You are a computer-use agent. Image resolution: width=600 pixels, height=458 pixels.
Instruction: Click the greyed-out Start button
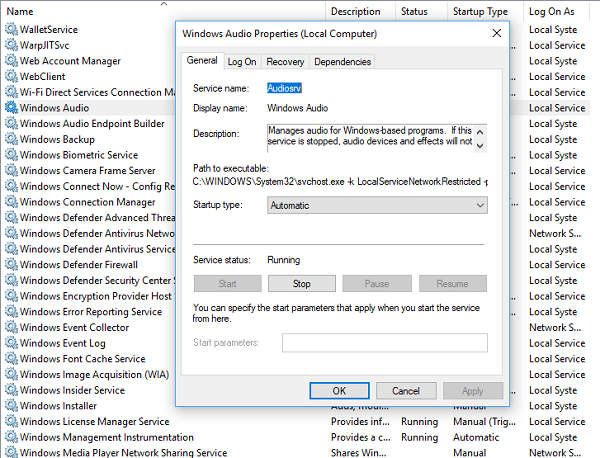coord(227,284)
